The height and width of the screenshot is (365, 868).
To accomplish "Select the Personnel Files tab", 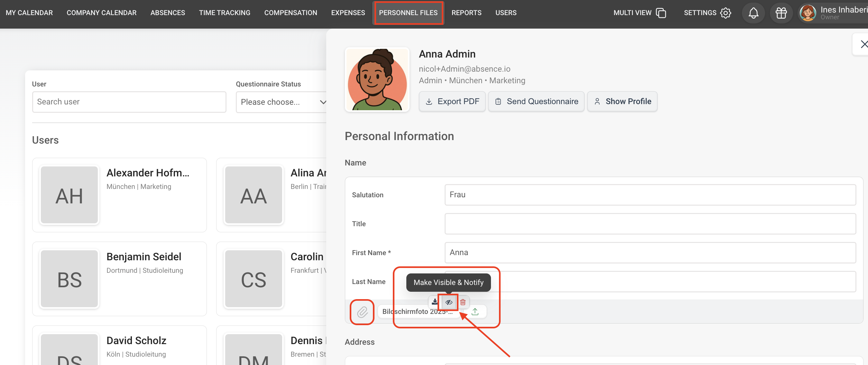I will pos(408,13).
